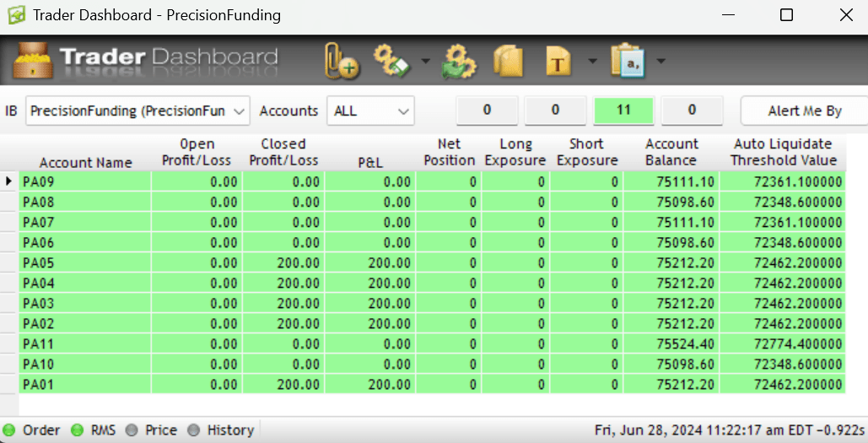868x443 pixels.
Task: Expand the arrow beside clipboard icon
Action: pos(661,61)
